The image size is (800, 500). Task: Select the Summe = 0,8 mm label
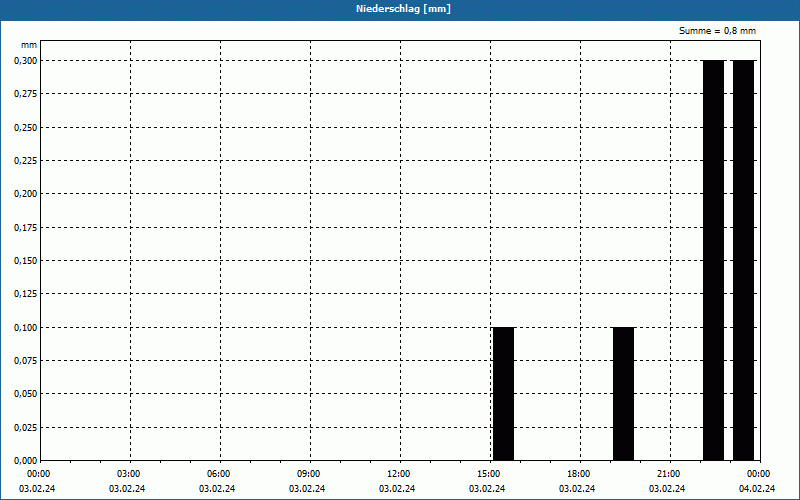717,31
